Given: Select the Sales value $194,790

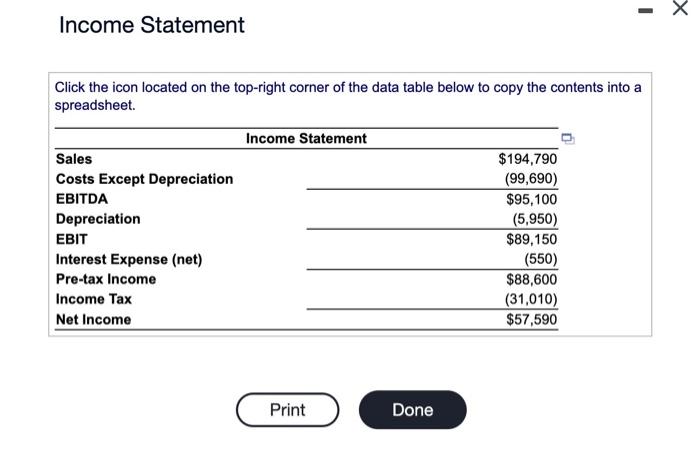Looking at the screenshot, I should (x=528, y=159).
